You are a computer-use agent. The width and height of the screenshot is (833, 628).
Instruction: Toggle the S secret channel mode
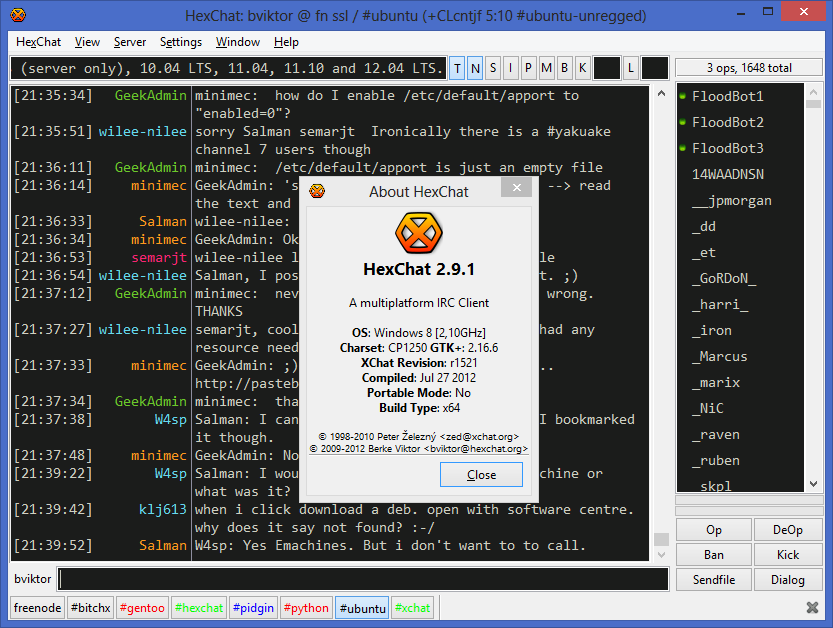click(493, 68)
